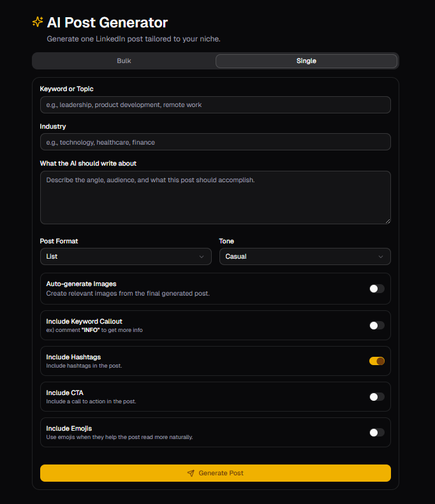Click the 'What the AI should write about' textarea
Image resolution: width=435 pixels, height=504 pixels.
[215, 197]
